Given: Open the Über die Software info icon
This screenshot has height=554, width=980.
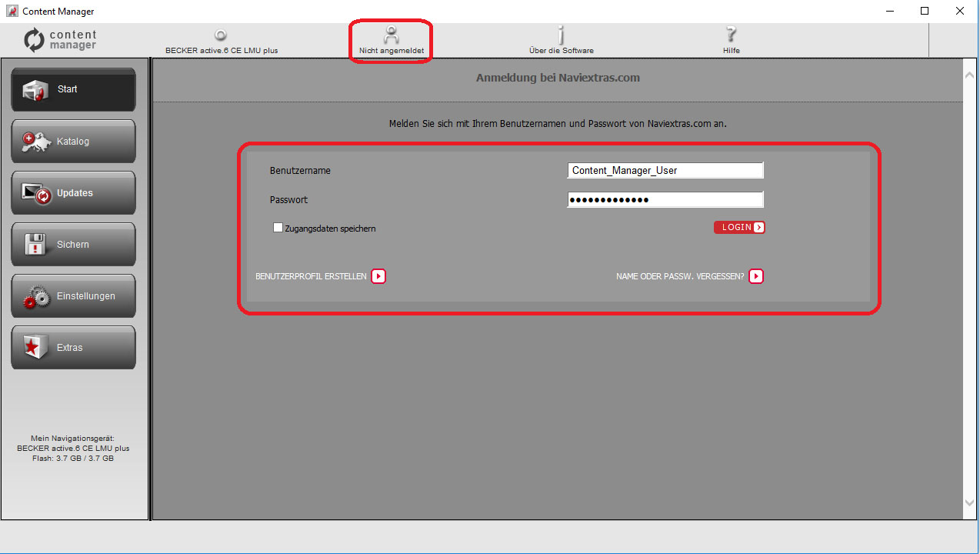Looking at the screenshot, I should [x=561, y=35].
